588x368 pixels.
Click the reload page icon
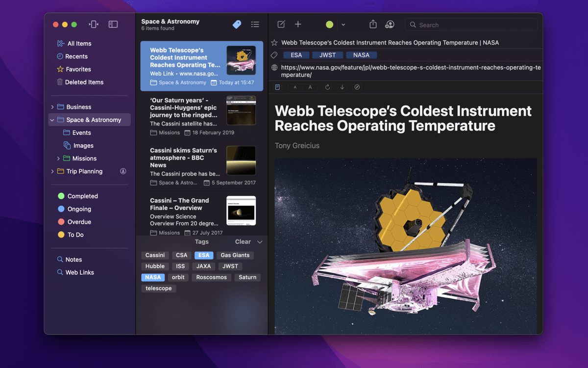328,87
